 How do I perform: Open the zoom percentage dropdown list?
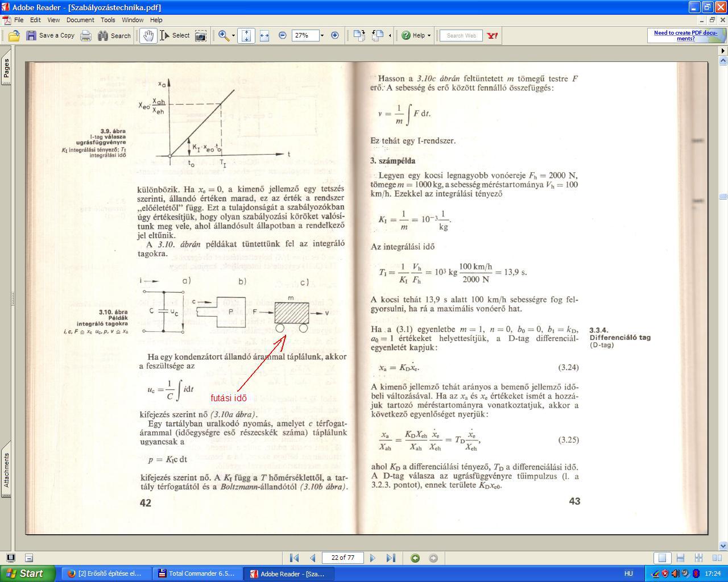tap(322, 35)
